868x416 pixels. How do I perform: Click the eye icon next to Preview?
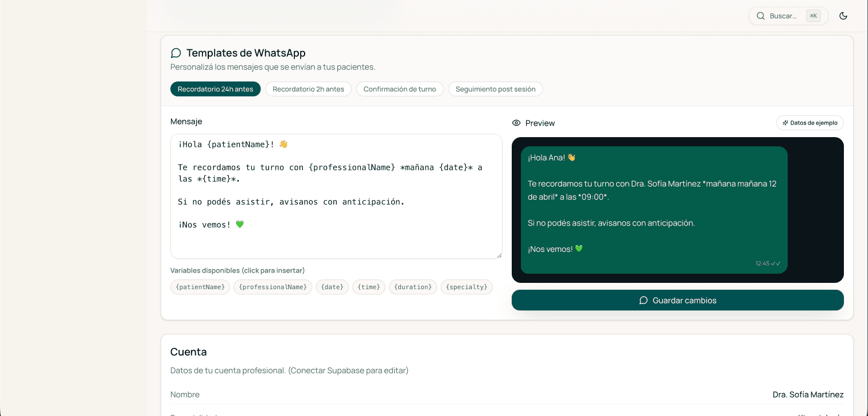pyautogui.click(x=517, y=123)
